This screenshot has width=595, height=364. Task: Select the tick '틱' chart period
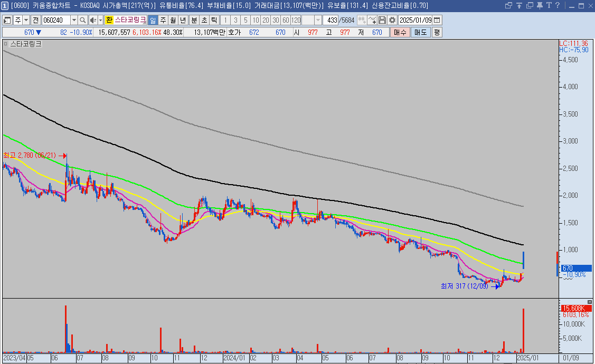click(x=214, y=20)
